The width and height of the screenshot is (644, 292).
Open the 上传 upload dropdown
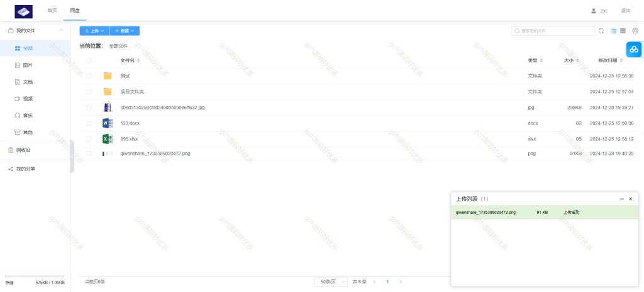tap(94, 31)
